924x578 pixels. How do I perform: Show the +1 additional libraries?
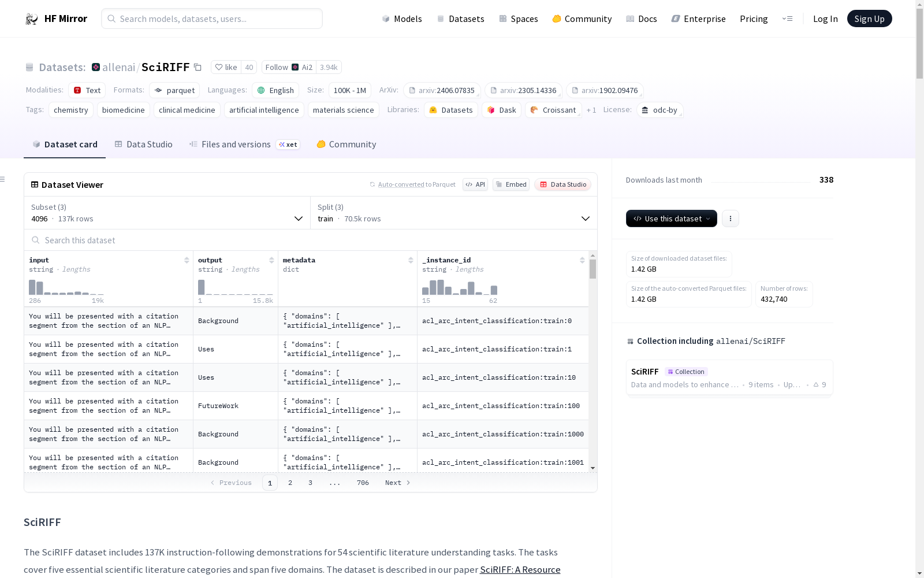(x=591, y=110)
